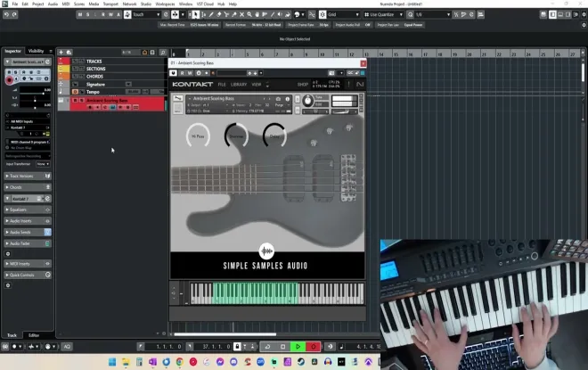Open File Explorer from the taskbar
This screenshot has width=588, height=370.
[126, 362]
